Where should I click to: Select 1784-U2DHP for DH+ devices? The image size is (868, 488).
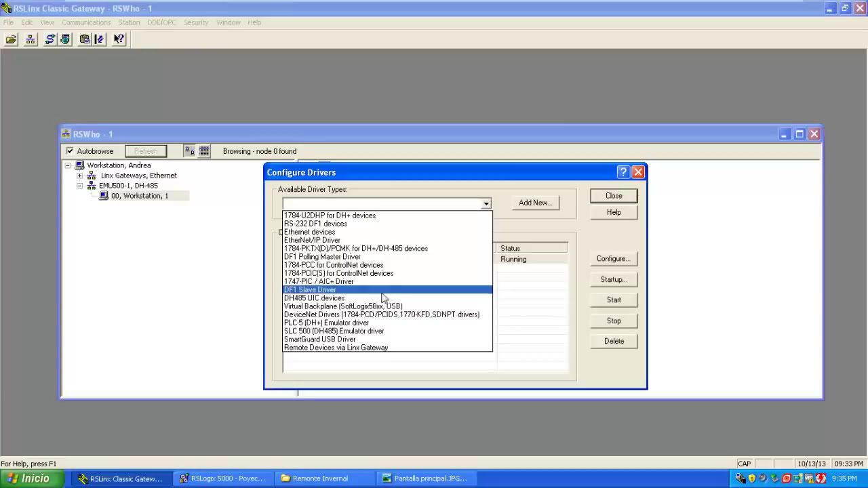[x=387, y=216]
